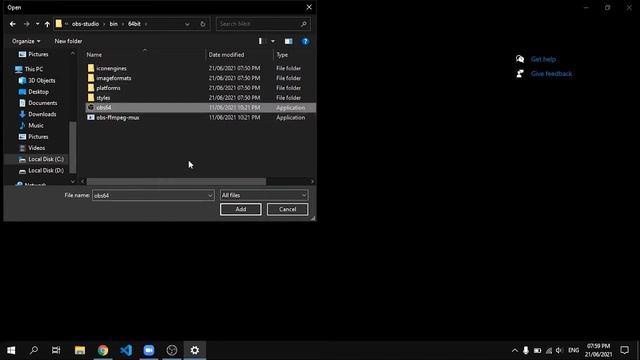Open the view options dropdown arrow
Viewport: 640px width, 360px height.
[x=273, y=41]
